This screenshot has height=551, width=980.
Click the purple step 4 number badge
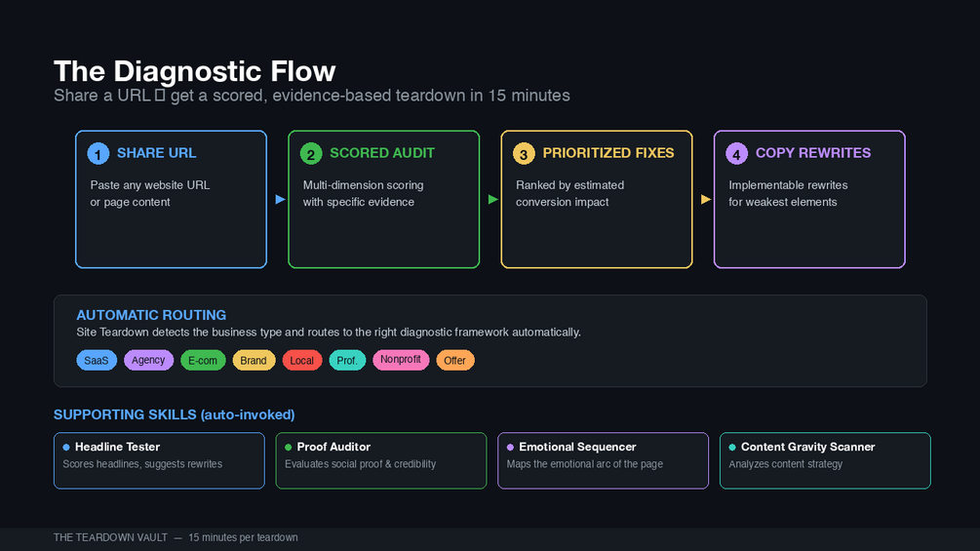736,154
